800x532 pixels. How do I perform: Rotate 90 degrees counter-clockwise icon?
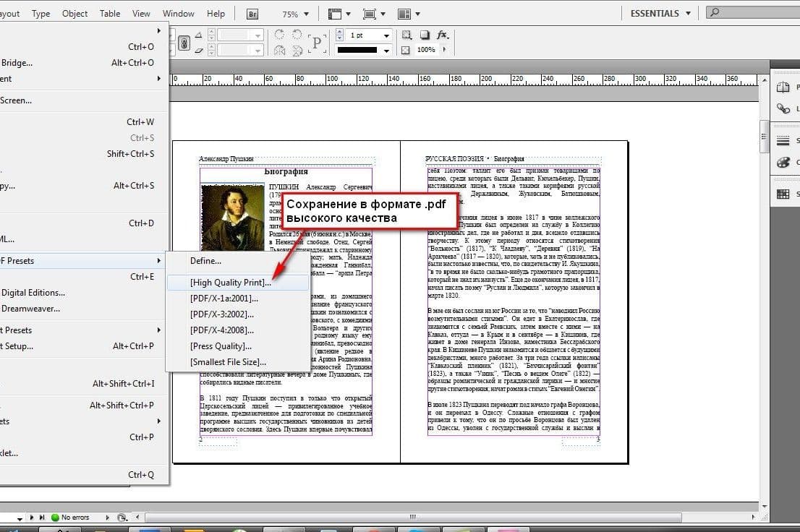[x=297, y=35]
